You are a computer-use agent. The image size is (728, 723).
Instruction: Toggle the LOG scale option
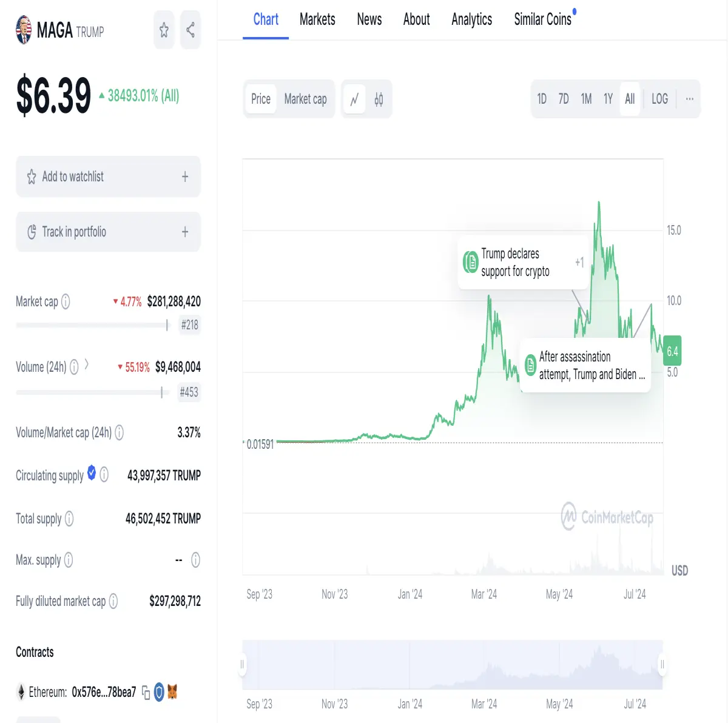[659, 99]
